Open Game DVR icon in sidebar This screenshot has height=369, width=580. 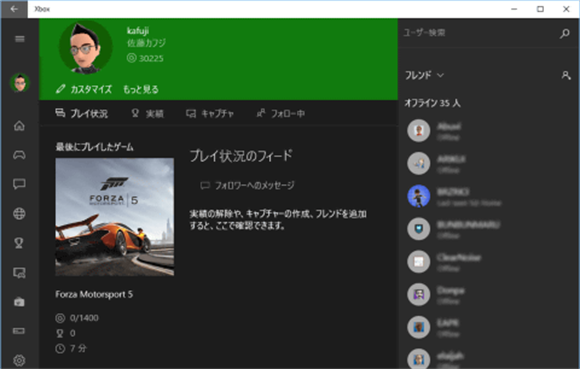19,273
